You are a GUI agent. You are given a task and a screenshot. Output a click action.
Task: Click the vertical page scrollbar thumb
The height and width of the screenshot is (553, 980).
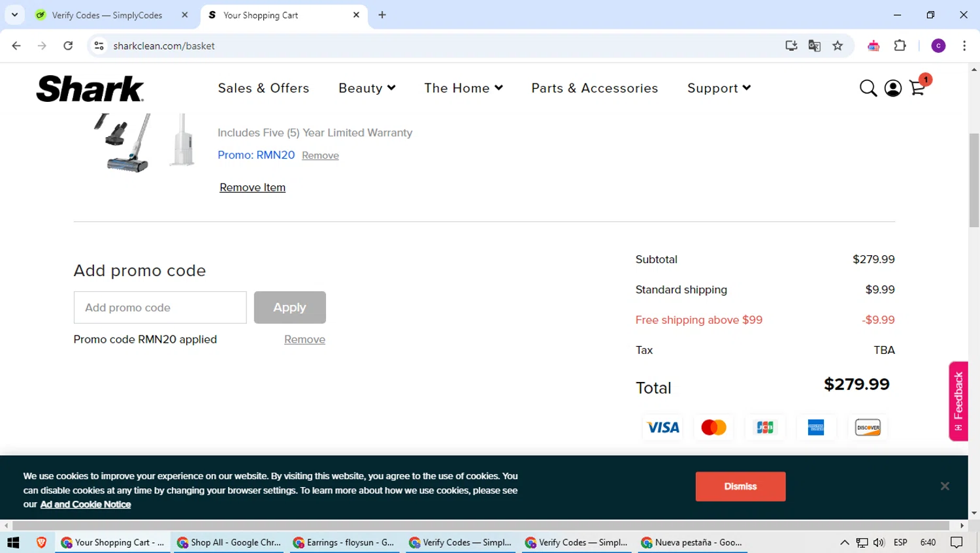point(974,180)
